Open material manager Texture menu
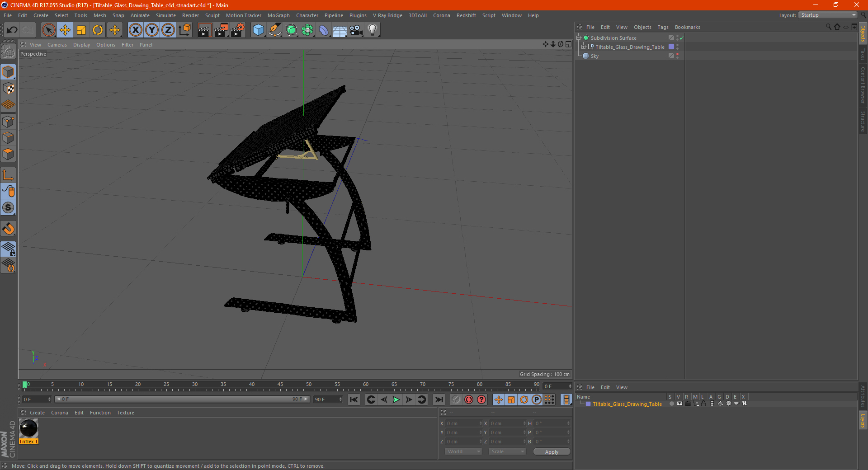 coord(125,413)
